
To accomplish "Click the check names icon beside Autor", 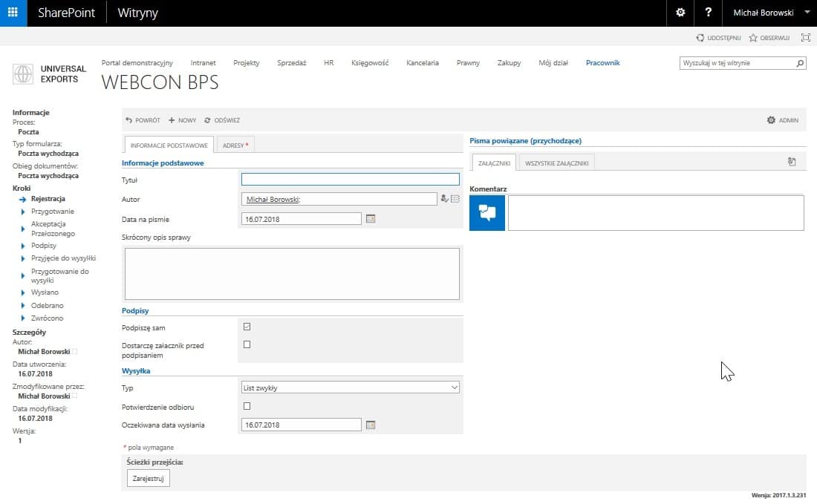I will 444,198.
